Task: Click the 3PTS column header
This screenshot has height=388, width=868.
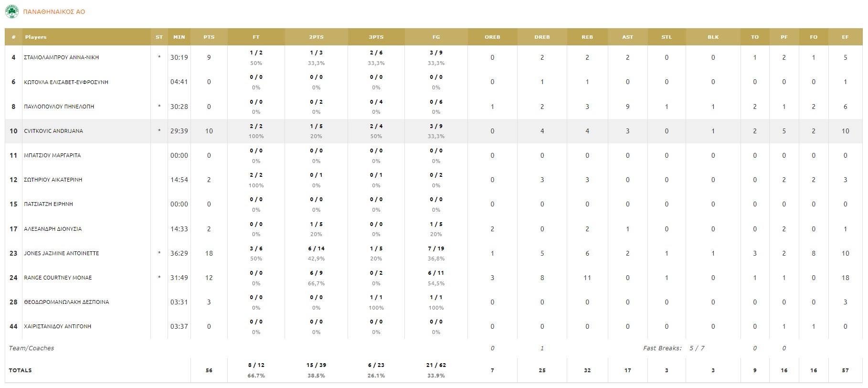Action: 376,37
